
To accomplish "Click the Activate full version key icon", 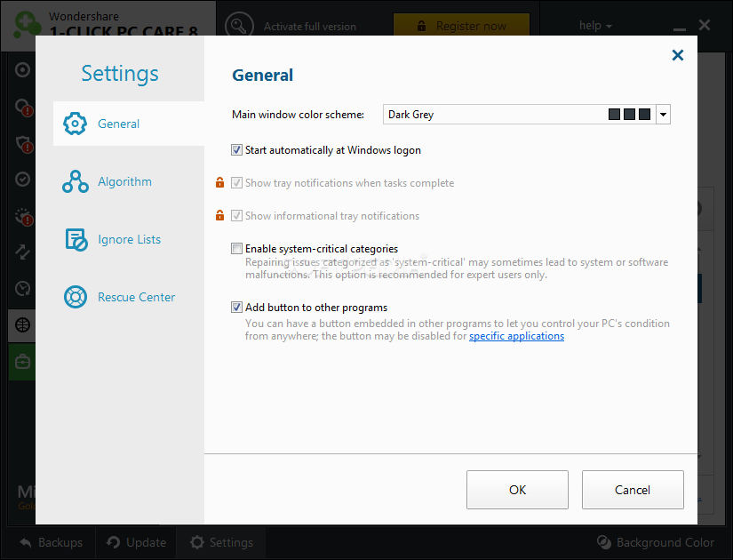I will point(239,26).
